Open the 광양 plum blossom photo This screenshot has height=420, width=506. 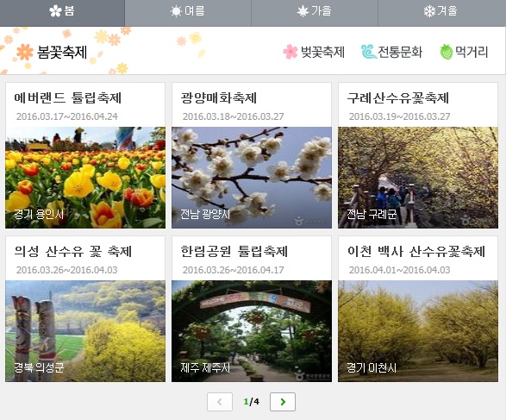[252, 178]
